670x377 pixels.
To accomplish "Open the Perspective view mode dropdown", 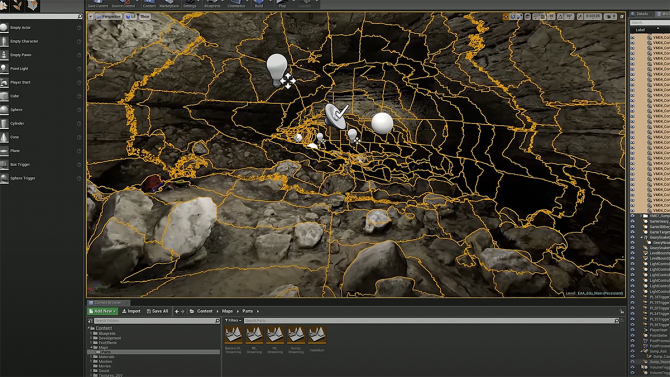I will pos(109,17).
